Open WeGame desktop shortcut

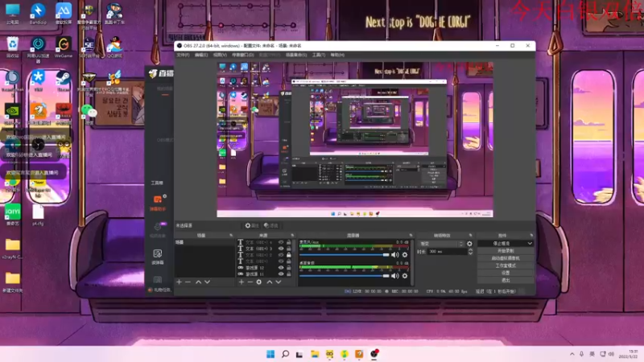[x=64, y=47]
